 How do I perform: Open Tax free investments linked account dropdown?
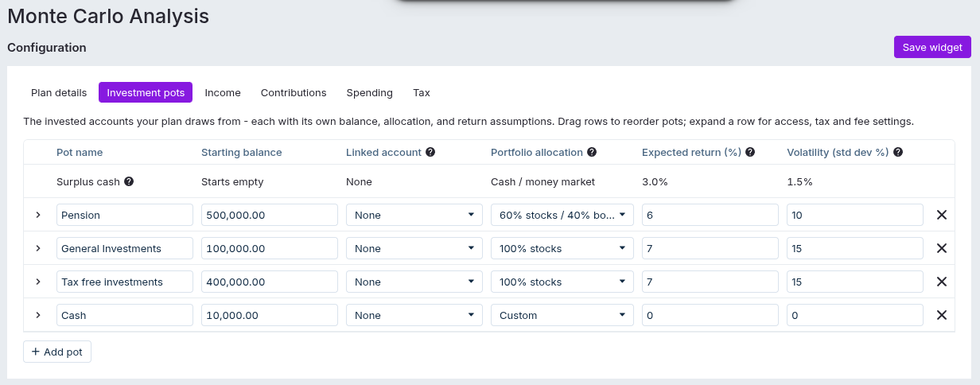coord(414,282)
